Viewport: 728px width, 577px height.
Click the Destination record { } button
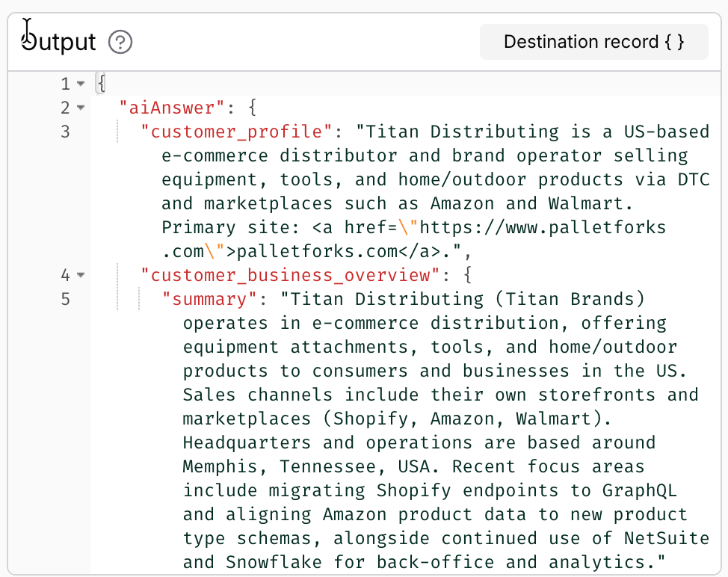click(x=593, y=42)
